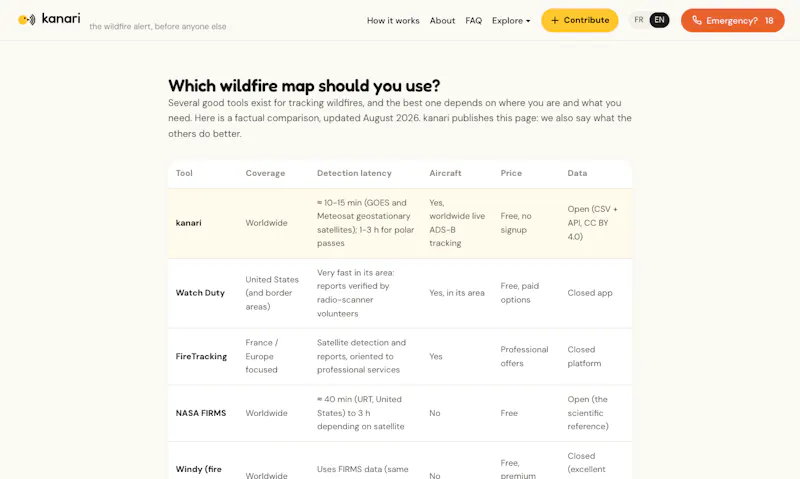Screen dimensions: 800x479
Task: Go to the About page
Action: pyautogui.click(x=442, y=20)
